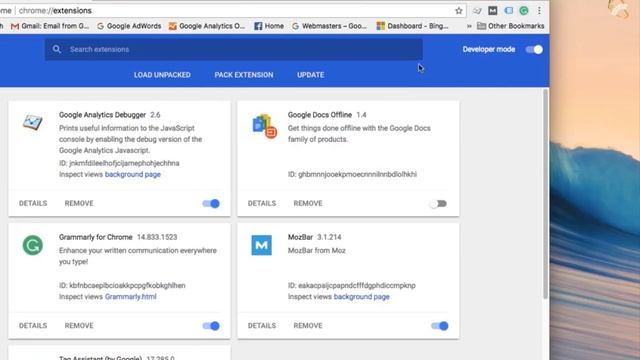Open Google Analytics bookmark
The image size is (640, 360).
tap(207, 26)
